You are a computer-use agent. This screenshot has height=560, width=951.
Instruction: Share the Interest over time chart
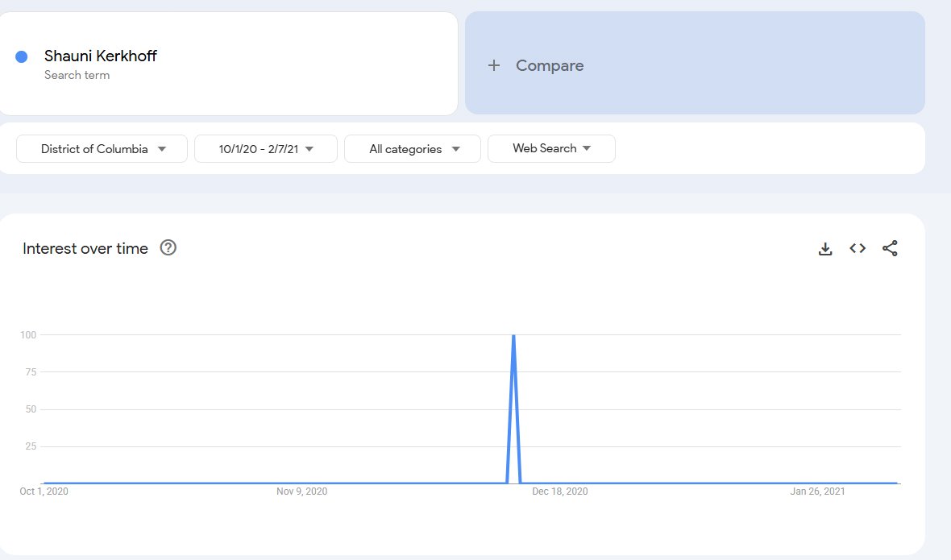(890, 248)
